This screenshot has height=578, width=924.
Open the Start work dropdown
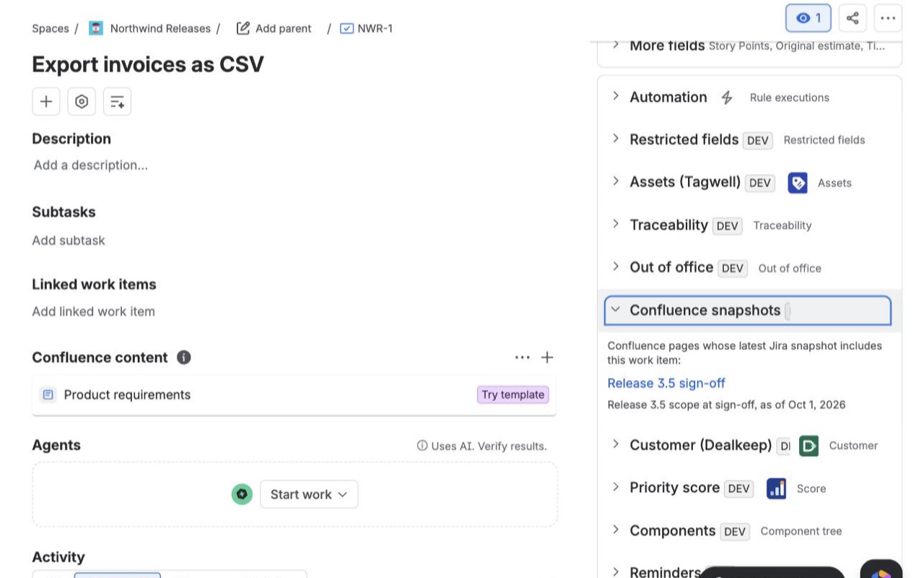point(309,494)
